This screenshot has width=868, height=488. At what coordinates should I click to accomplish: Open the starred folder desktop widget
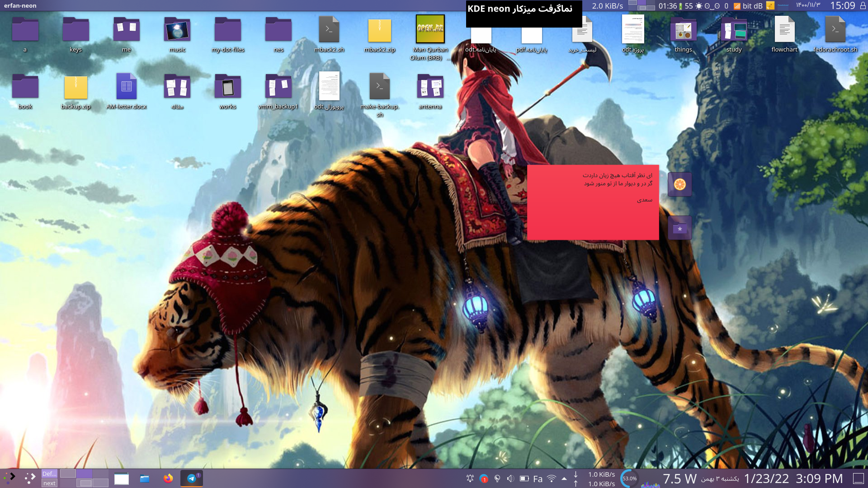pyautogui.click(x=679, y=228)
